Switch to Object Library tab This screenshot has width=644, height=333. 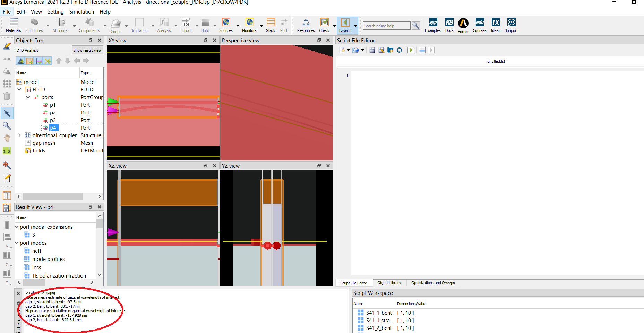(389, 283)
